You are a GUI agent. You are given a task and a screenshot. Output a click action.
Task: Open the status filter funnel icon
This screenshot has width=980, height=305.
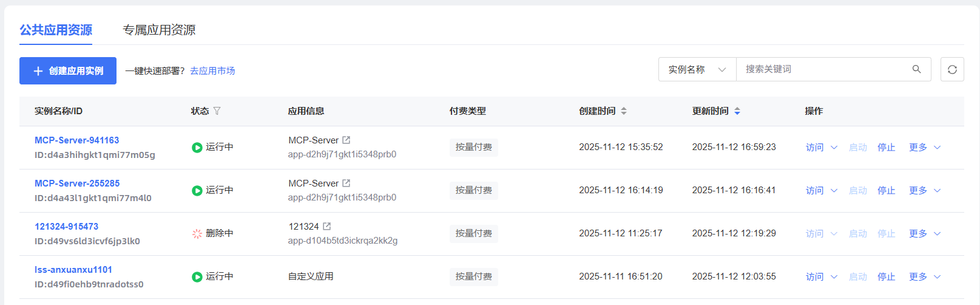[x=217, y=111]
